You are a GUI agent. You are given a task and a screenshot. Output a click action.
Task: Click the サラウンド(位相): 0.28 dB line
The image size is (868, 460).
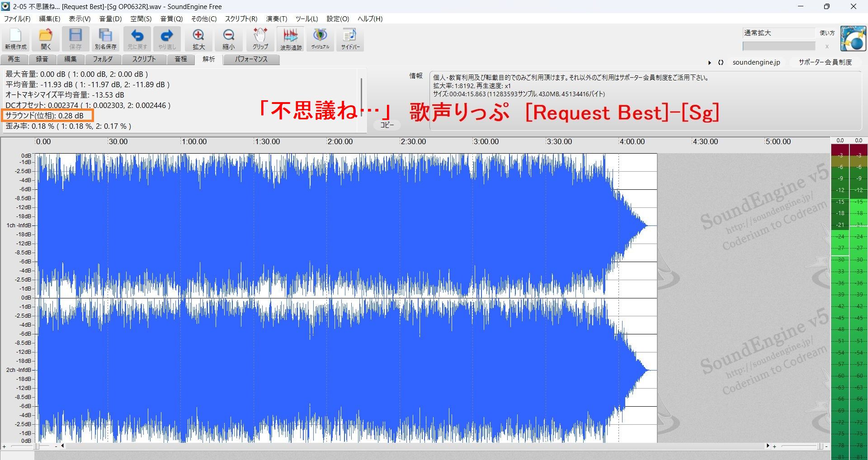[44, 116]
